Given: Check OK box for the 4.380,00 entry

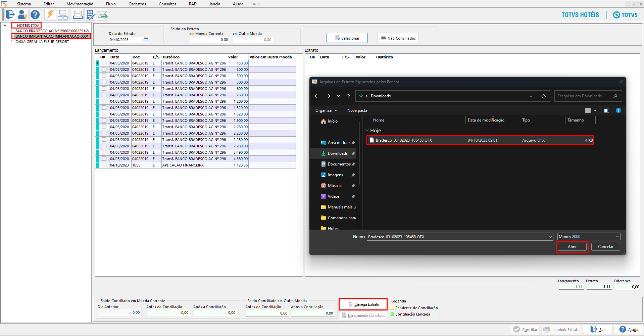Looking at the screenshot, I should [x=104, y=159].
